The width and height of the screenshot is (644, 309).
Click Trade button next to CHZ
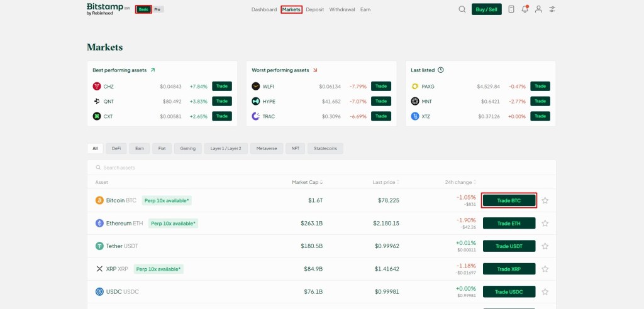[x=222, y=86]
